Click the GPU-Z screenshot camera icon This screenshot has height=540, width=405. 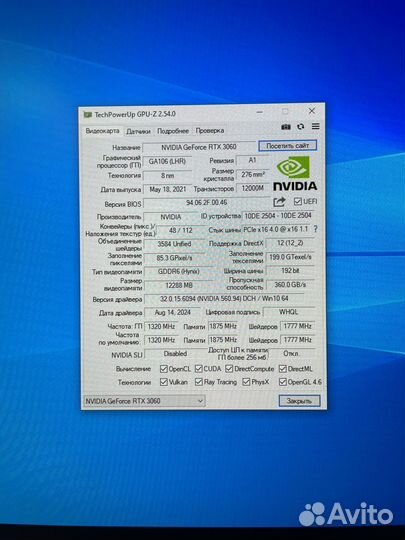tap(286, 127)
